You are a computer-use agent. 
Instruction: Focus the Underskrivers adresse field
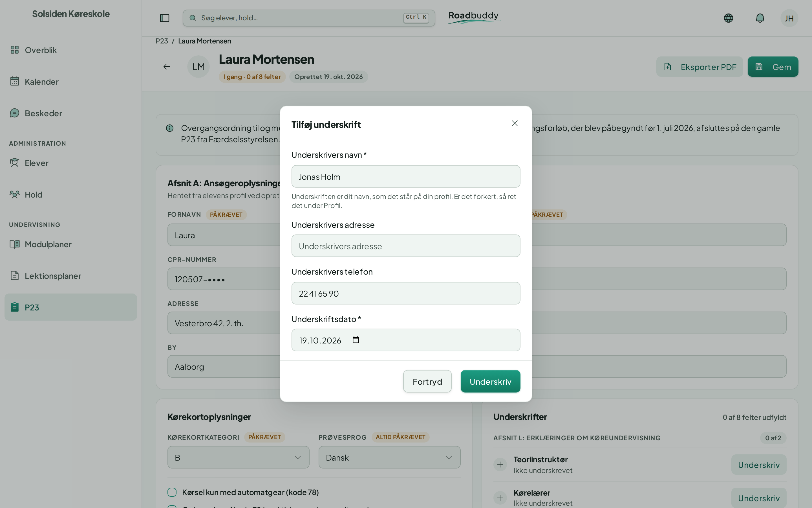(406, 246)
